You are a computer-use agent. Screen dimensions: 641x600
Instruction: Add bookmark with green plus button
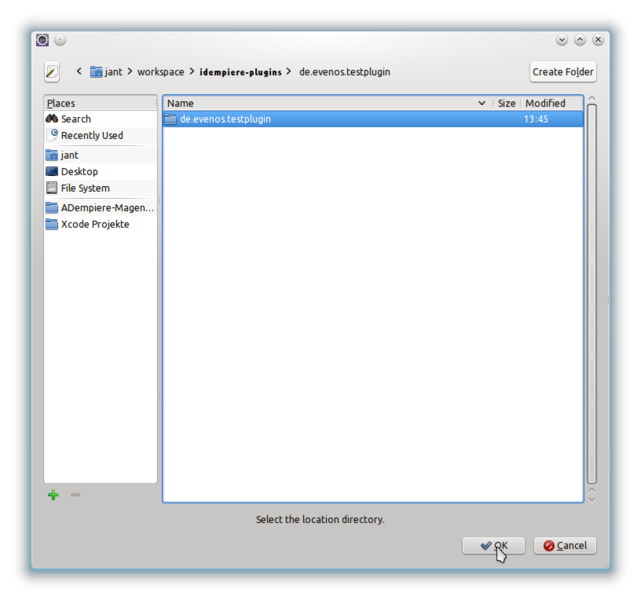tap(53, 495)
